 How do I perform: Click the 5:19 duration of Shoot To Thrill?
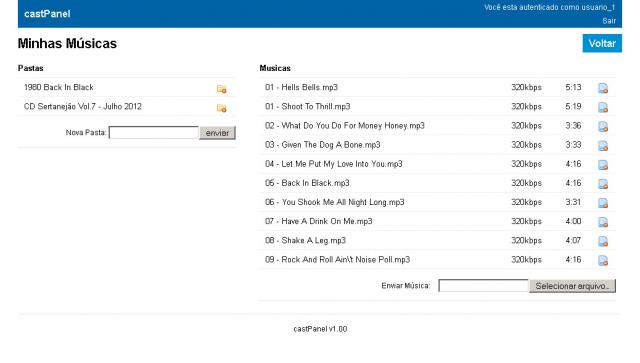click(573, 107)
